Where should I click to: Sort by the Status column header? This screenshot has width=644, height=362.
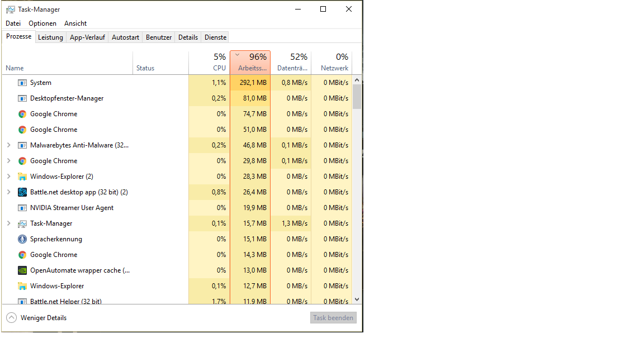160,63
